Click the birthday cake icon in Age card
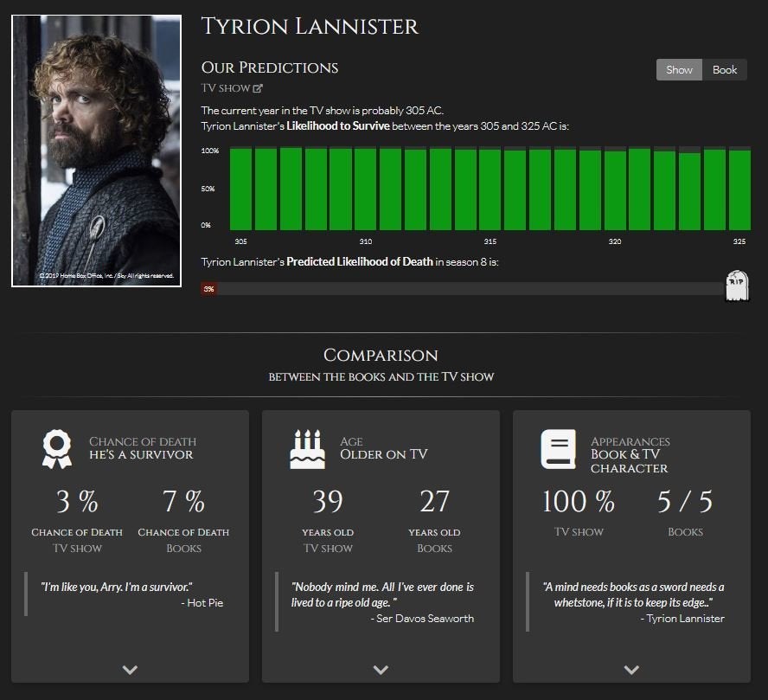 pos(307,449)
